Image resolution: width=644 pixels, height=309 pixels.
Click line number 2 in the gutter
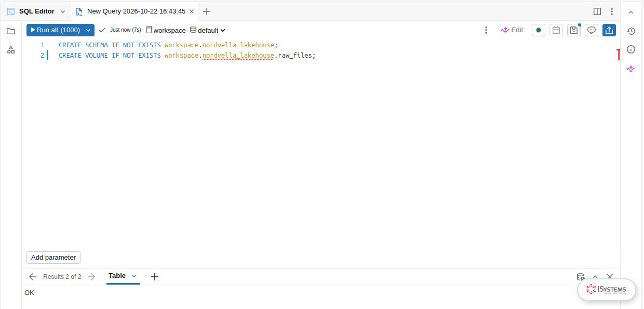pos(42,56)
